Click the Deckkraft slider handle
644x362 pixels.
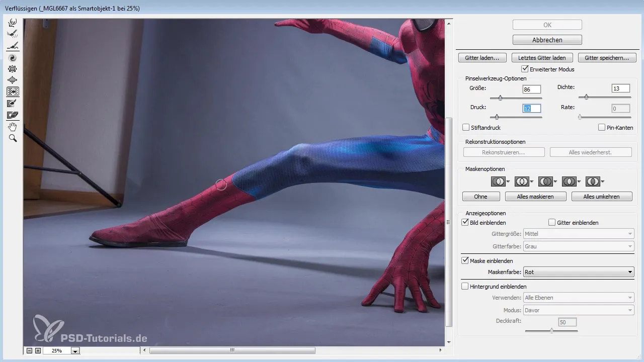[x=551, y=330]
